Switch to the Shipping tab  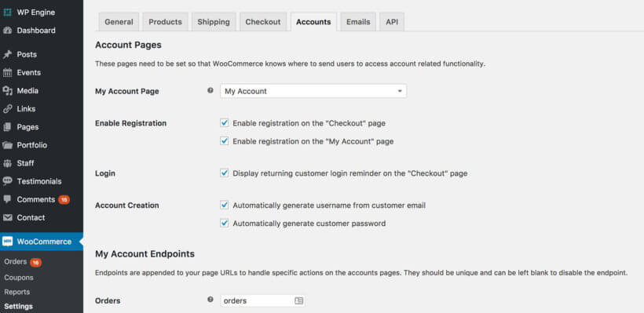click(x=214, y=22)
